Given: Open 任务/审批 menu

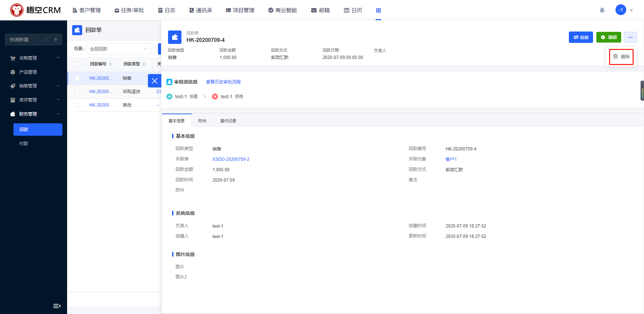Looking at the screenshot, I should click(x=129, y=10).
